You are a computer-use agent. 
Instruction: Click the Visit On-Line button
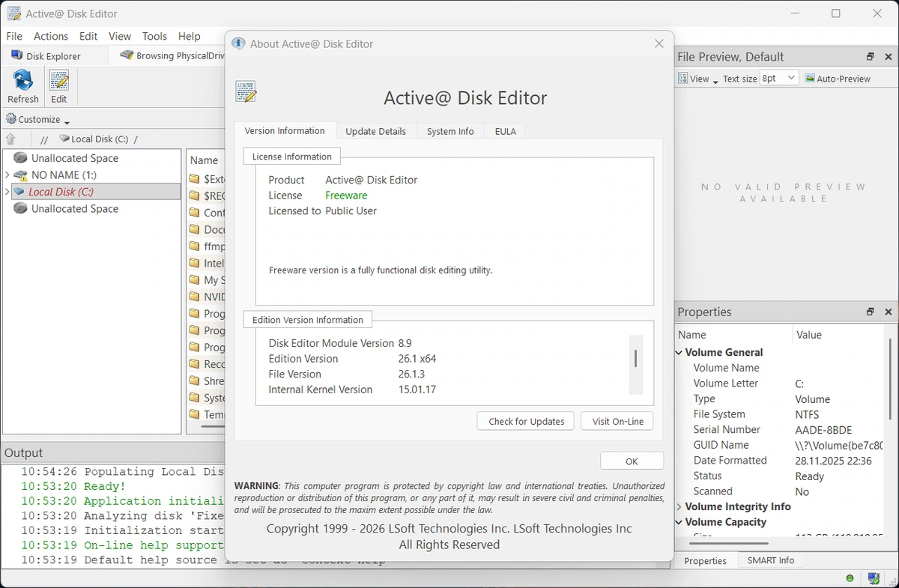pos(617,421)
